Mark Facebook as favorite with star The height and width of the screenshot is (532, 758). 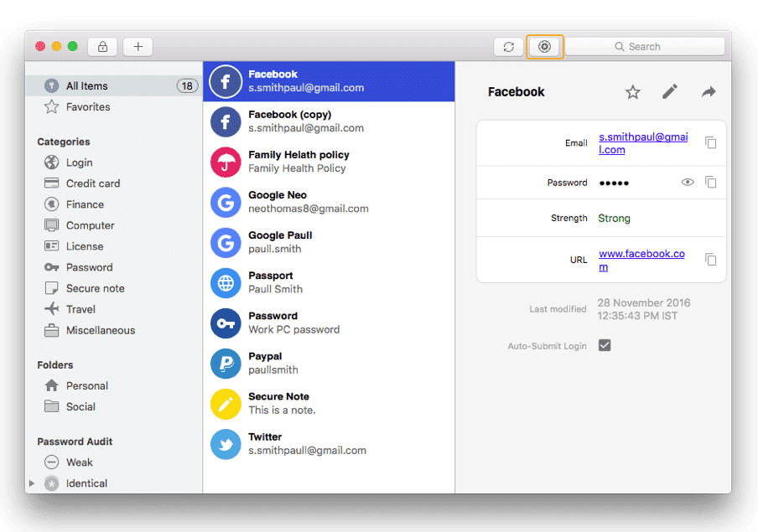tap(633, 92)
